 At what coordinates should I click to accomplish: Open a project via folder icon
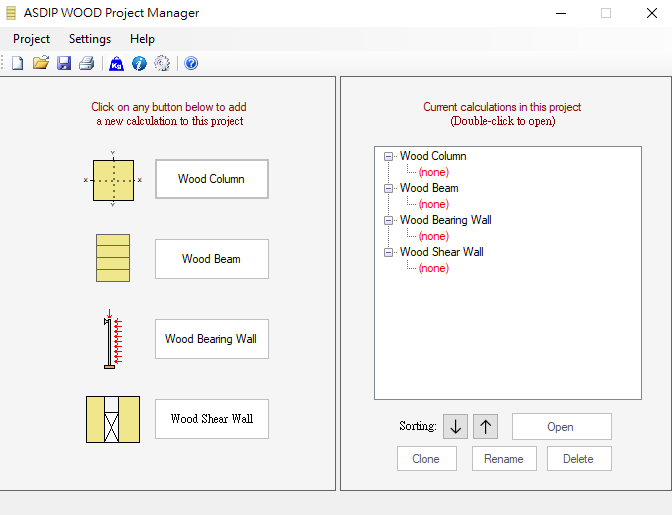click(x=41, y=63)
